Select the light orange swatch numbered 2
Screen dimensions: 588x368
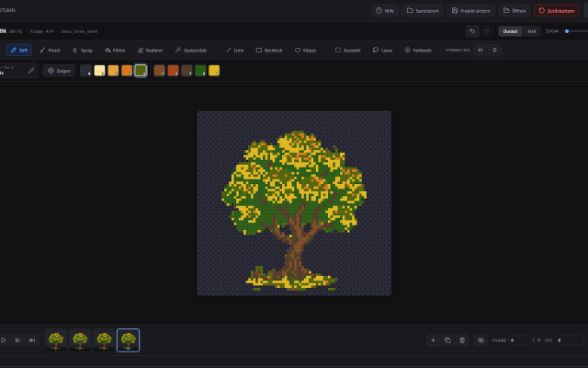pyautogui.click(x=113, y=71)
